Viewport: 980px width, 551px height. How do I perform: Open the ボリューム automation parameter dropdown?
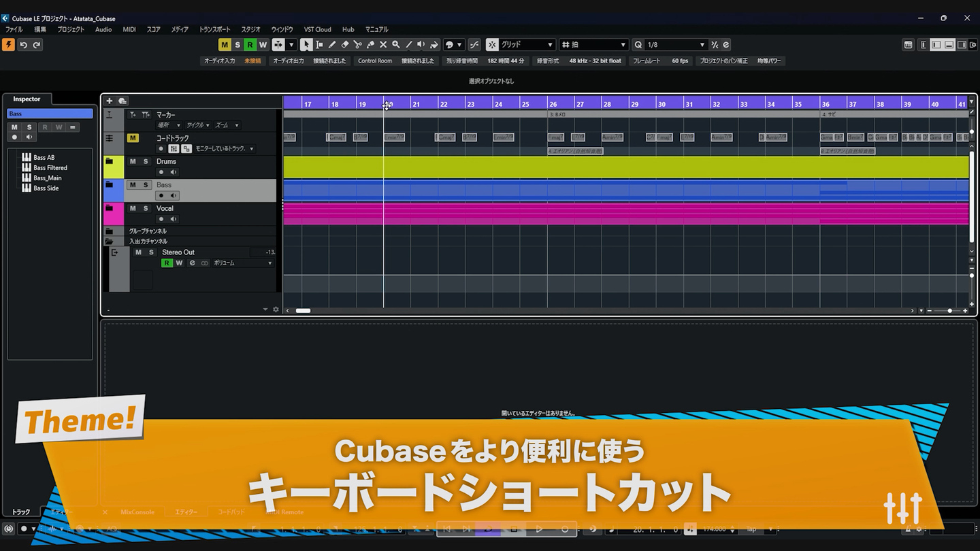(x=242, y=263)
